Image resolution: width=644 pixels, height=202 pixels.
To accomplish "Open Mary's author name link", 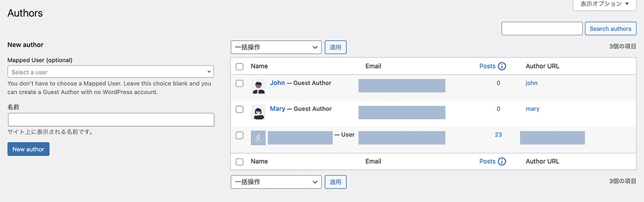I will pyautogui.click(x=277, y=109).
